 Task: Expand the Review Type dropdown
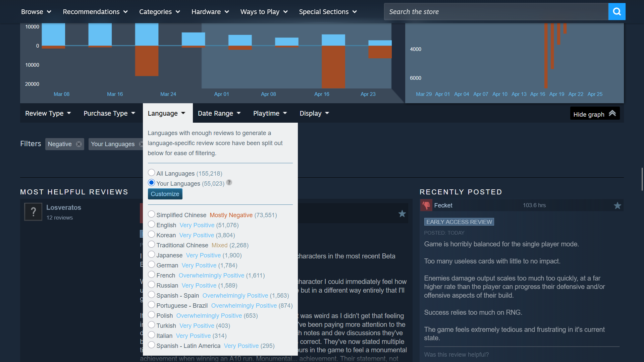tap(48, 113)
